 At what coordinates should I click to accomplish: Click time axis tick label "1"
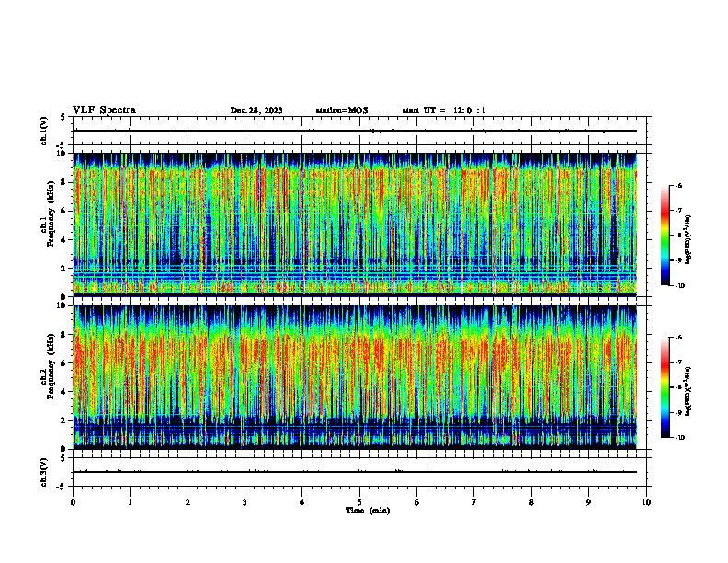(130, 502)
